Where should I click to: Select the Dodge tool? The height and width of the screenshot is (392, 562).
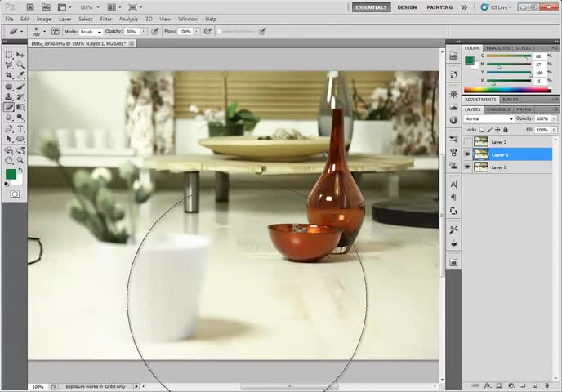pyautogui.click(x=20, y=117)
